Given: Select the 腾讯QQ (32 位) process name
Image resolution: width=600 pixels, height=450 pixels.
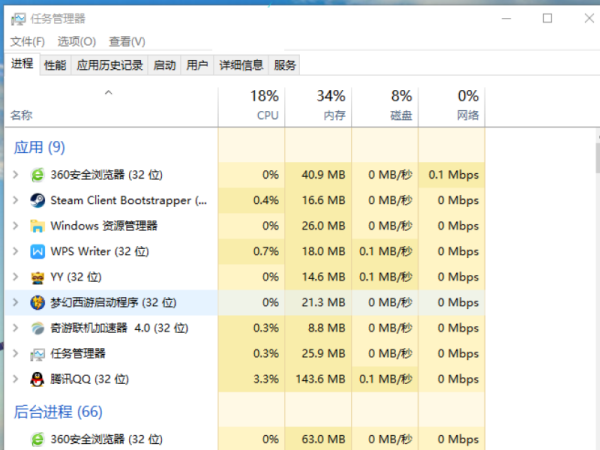Looking at the screenshot, I should pyautogui.click(x=90, y=379).
